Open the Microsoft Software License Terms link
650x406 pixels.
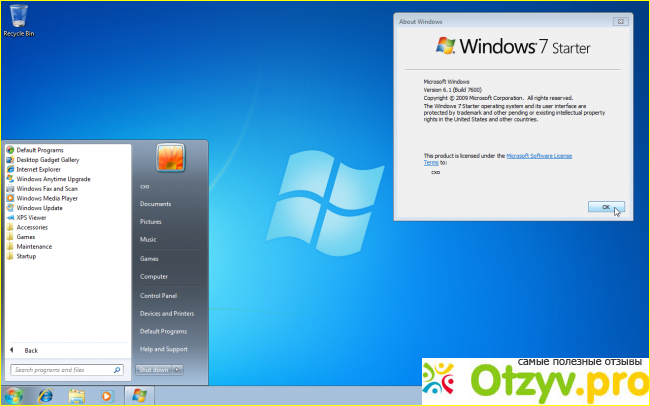pyautogui.click(x=538, y=156)
